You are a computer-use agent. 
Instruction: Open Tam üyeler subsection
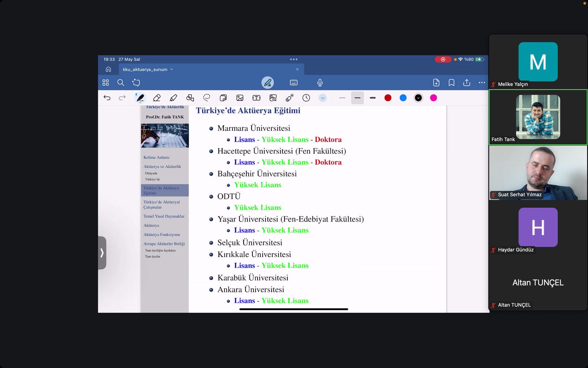click(x=152, y=256)
